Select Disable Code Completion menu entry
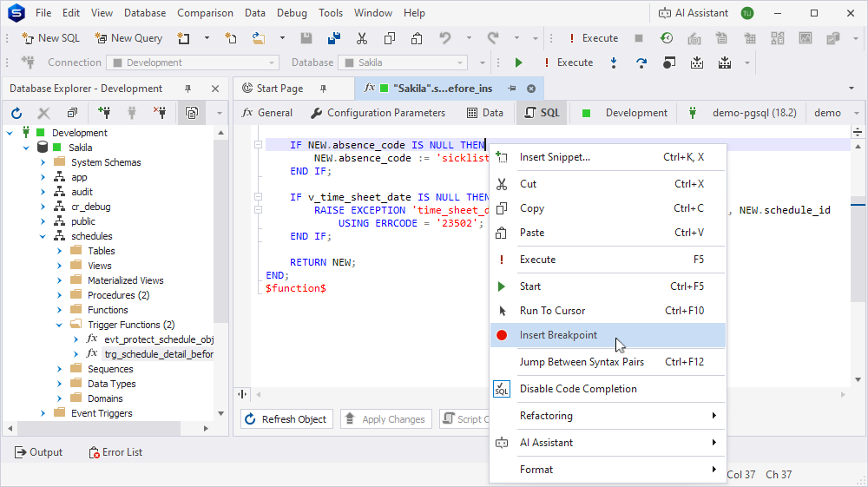This screenshot has height=487, width=868. pos(608,389)
